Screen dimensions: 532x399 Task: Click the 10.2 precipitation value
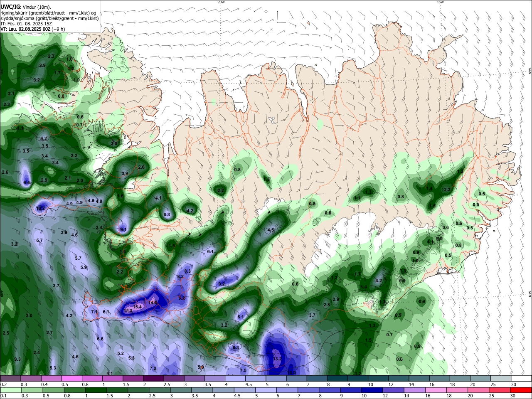[x=41, y=208]
